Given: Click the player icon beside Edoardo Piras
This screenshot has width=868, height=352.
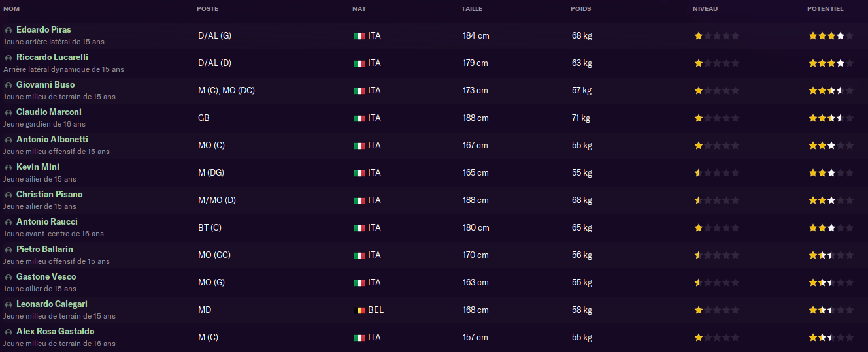Looking at the screenshot, I should pos(8,30).
